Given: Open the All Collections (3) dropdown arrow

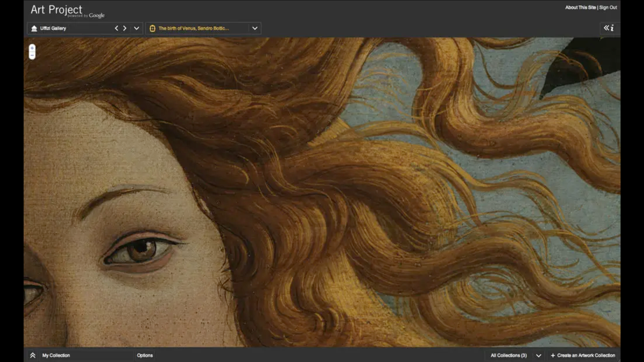Looking at the screenshot, I should coord(538,356).
